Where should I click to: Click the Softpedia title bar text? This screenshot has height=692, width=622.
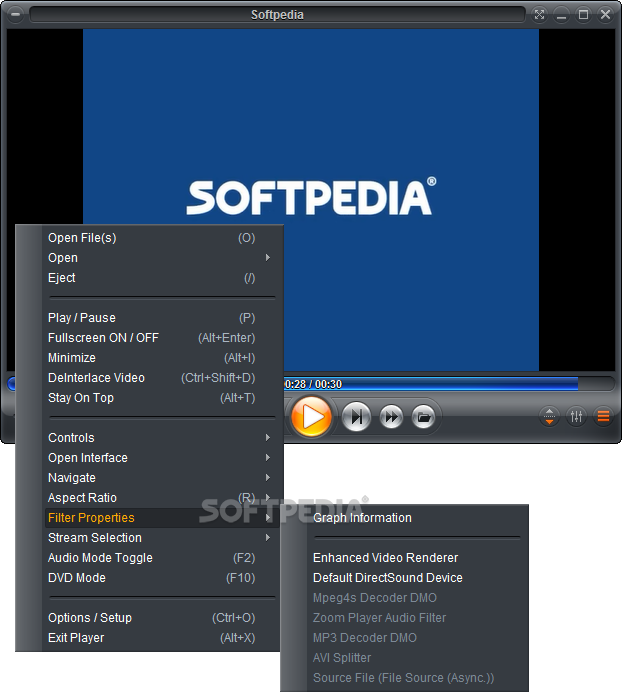[277, 15]
